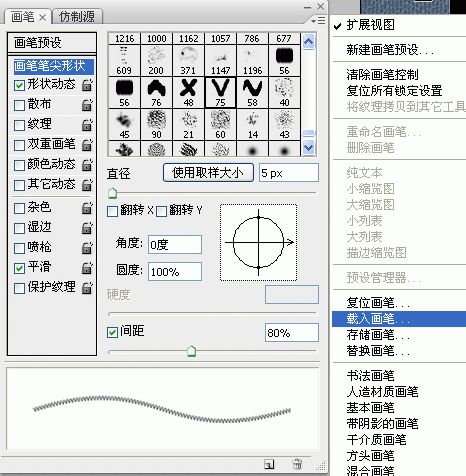Toggle lock icon beside 杂色

87,208
